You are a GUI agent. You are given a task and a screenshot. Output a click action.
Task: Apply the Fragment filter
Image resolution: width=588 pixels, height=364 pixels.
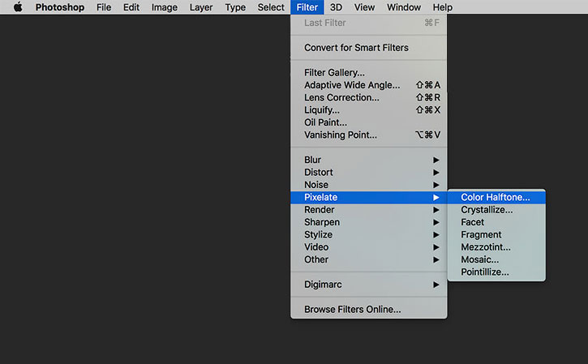pos(496,234)
